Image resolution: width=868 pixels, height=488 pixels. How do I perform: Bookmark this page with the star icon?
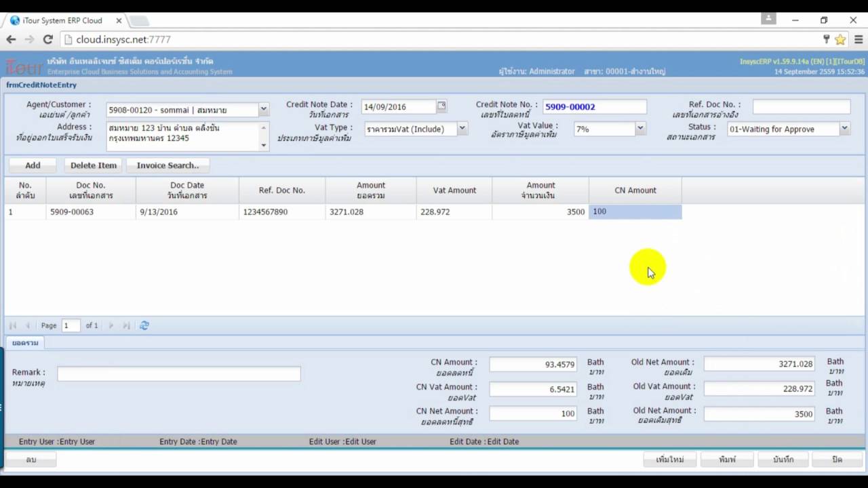pos(840,39)
